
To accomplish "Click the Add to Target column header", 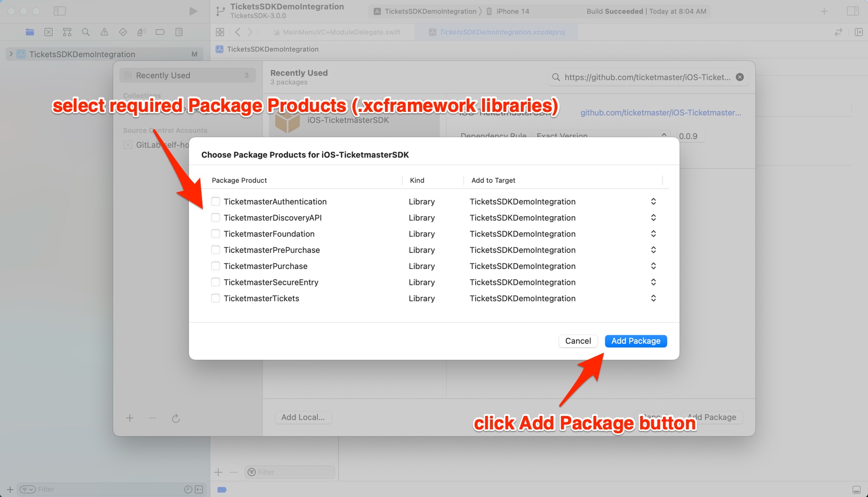I will tap(493, 180).
